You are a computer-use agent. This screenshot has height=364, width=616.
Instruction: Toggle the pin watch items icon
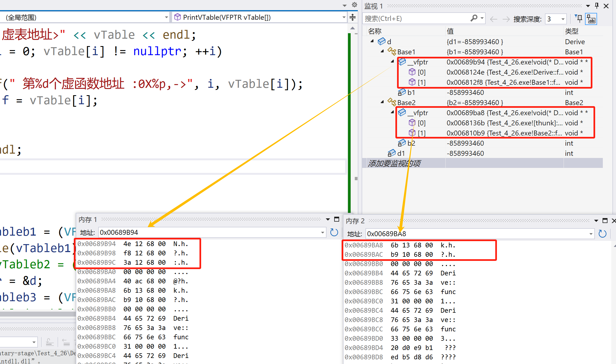(578, 19)
